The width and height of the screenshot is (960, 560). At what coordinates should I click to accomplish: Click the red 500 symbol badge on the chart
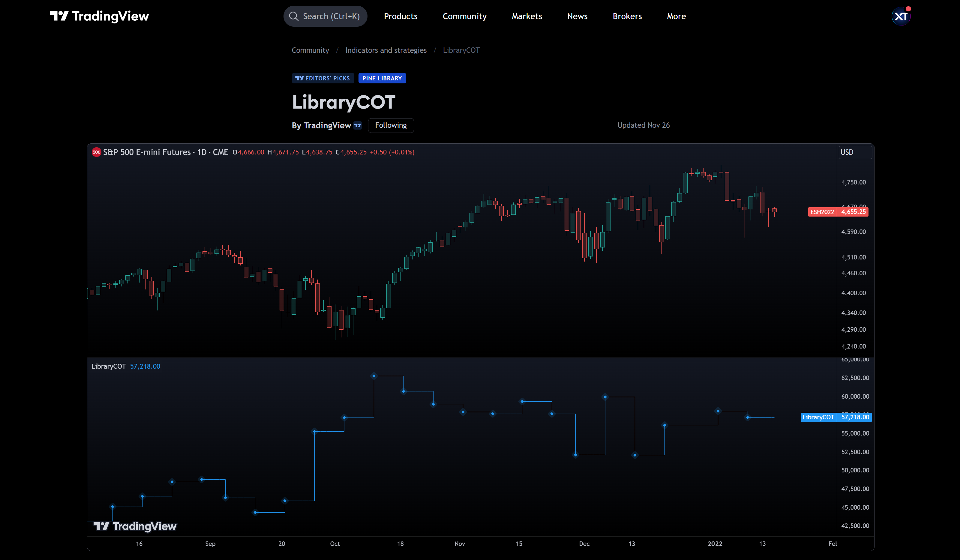tap(96, 151)
